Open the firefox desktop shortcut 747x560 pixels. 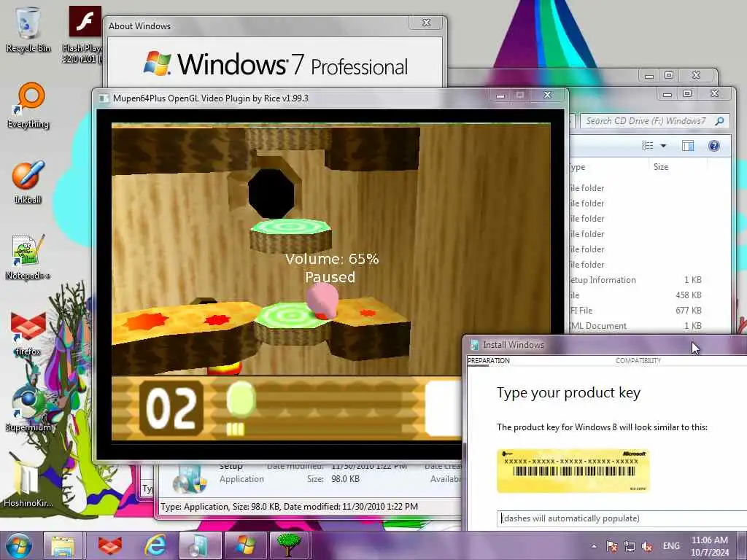pyautogui.click(x=28, y=333)
